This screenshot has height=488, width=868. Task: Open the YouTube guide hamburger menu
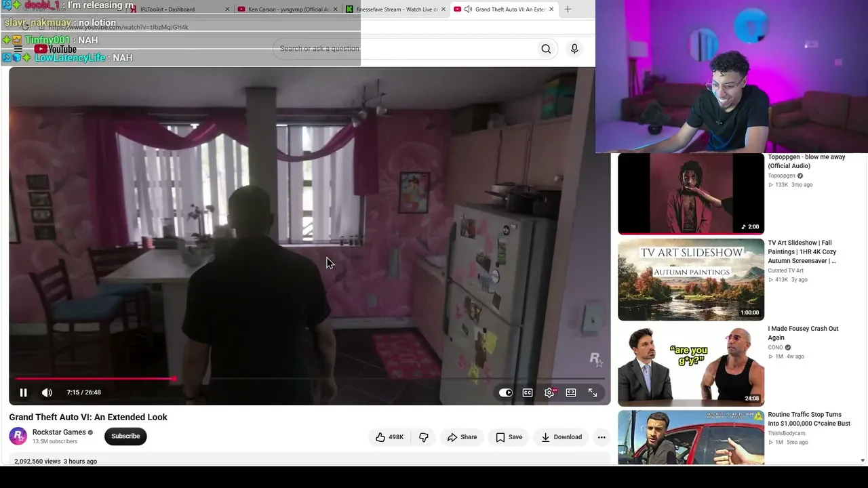(x=18, y=49)
